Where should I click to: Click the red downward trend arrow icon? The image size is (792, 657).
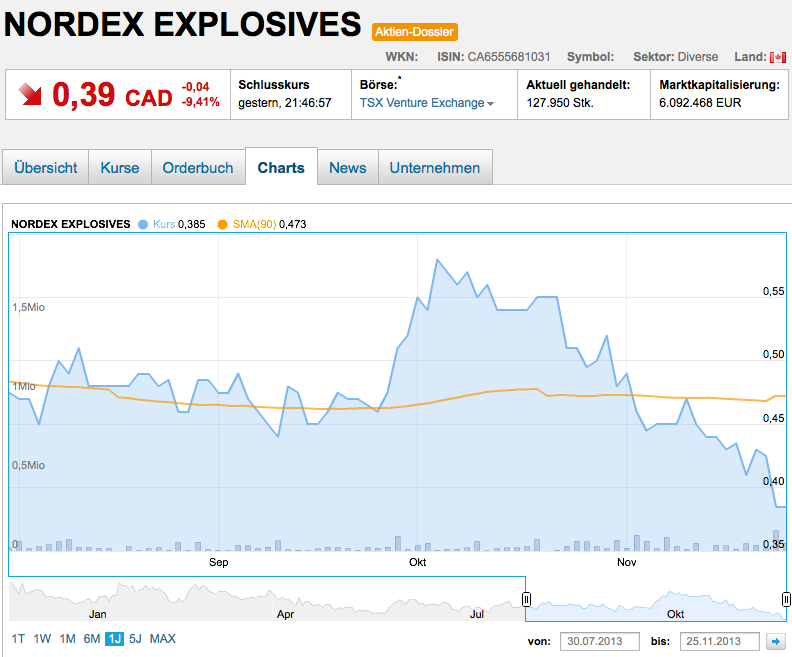(x=30, y=94)
